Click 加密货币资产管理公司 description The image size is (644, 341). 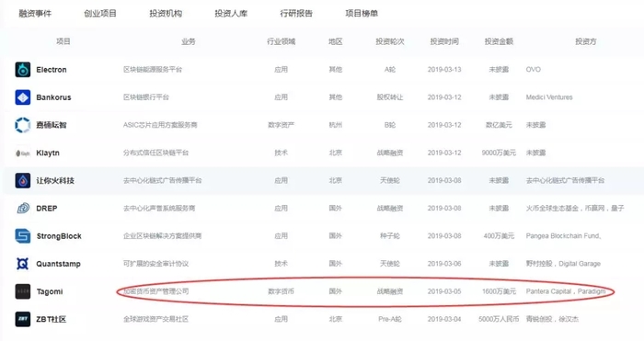156,291
